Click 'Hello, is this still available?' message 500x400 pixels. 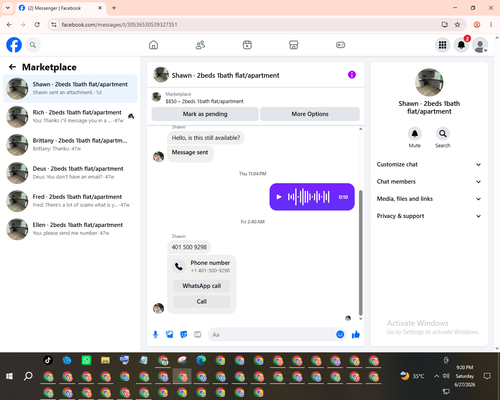(206, 138)
